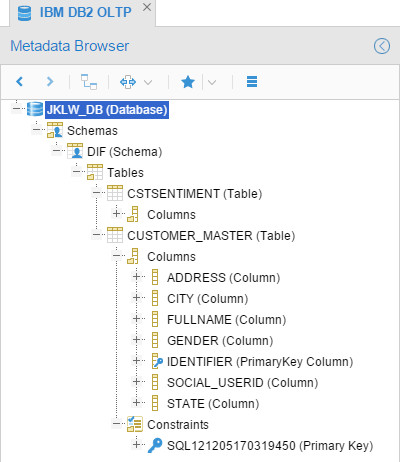Collapse the CUSTOMER_MASTER table node
The width and height of the screenshot is (400, 462).
(96, 235)
